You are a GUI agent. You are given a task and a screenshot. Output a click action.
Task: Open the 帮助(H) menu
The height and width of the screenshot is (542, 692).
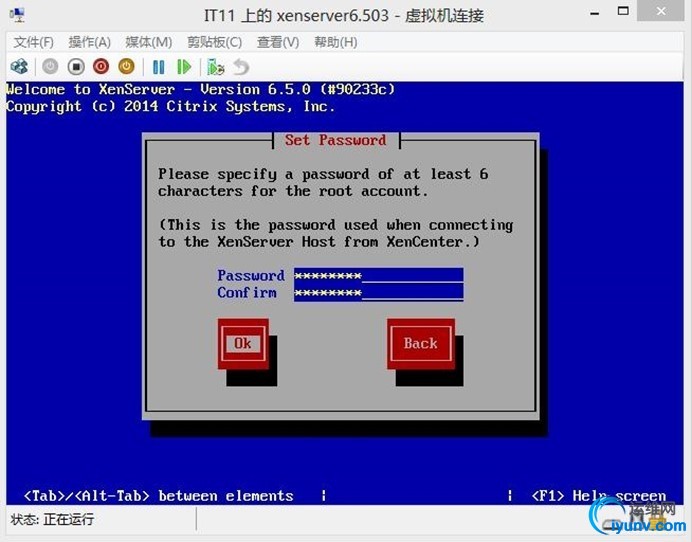[336, 42]
